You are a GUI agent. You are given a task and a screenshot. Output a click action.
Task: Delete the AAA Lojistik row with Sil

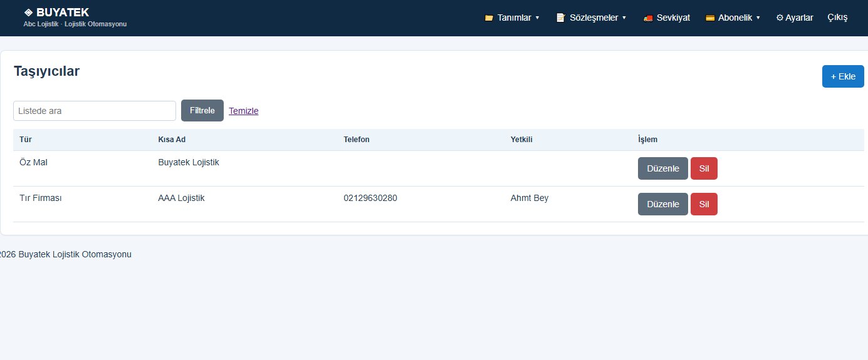(x=704, y=204)
